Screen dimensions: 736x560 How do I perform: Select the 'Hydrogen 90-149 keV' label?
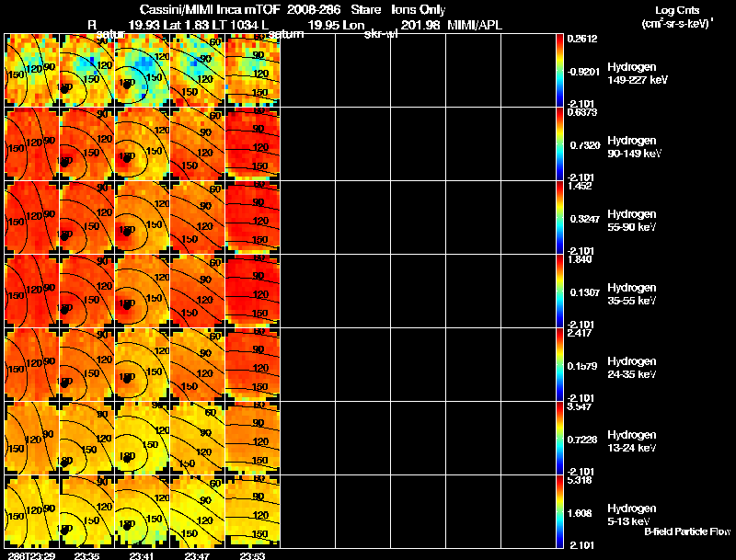[x=635, y=147]
